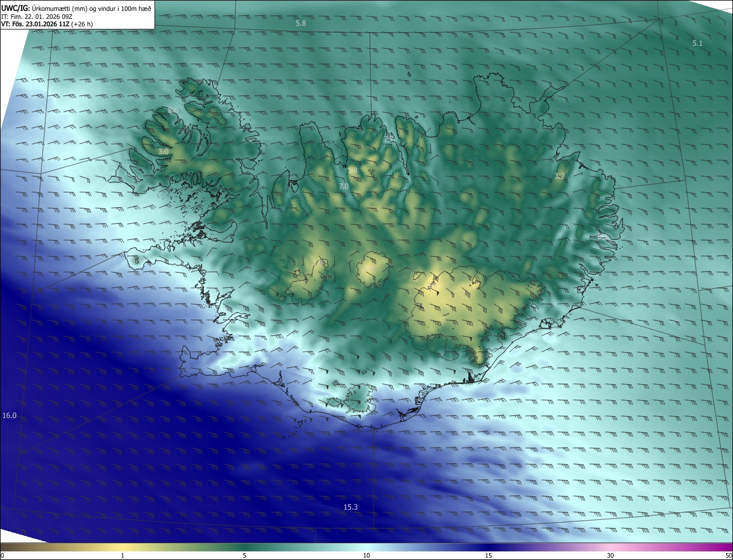
Task: Click the value 5.8 at top of map
Action: 301,23
